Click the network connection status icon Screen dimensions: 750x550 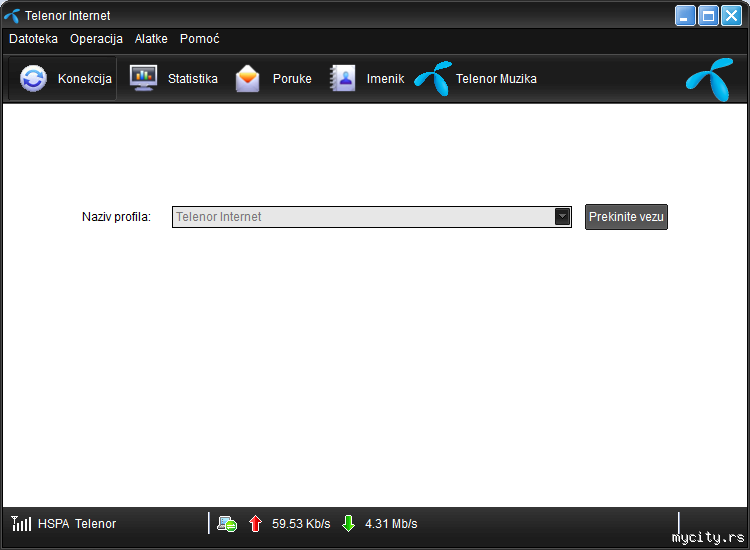coord(227,524)
